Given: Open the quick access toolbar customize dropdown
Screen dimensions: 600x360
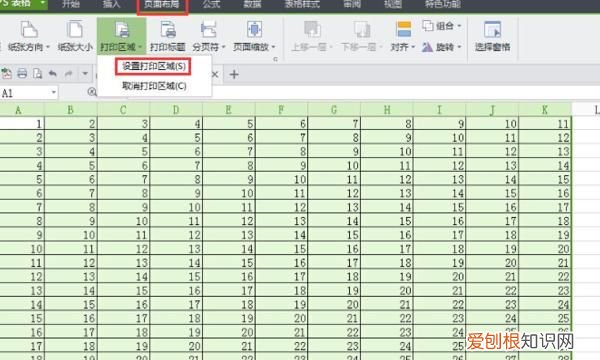Looking at the screenshot, I should tap(85, 73).
